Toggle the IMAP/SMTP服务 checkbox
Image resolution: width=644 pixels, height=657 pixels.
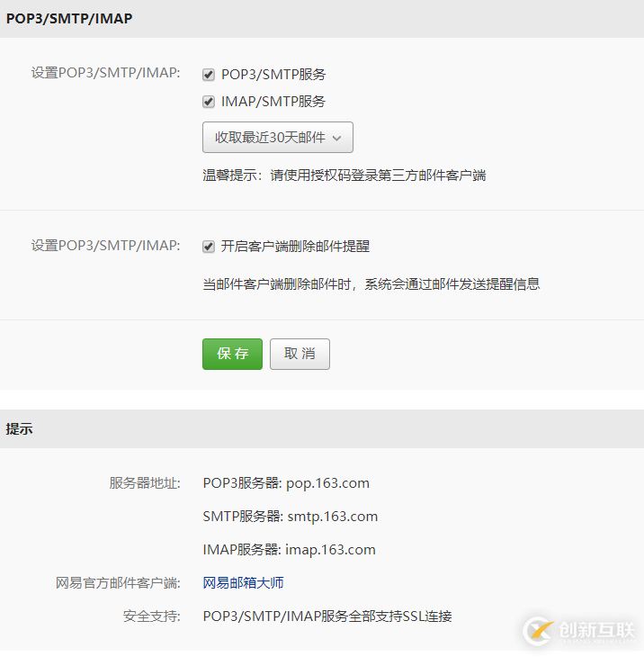pyautogui.click(x=209, y=102)
